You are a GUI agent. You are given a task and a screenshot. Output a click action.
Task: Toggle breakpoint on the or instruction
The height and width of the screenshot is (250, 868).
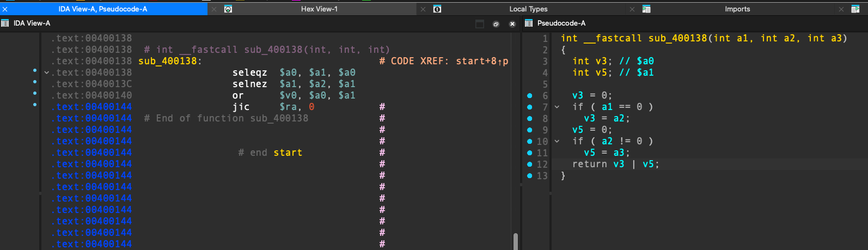pyautogui.click(x=35, y=94)
